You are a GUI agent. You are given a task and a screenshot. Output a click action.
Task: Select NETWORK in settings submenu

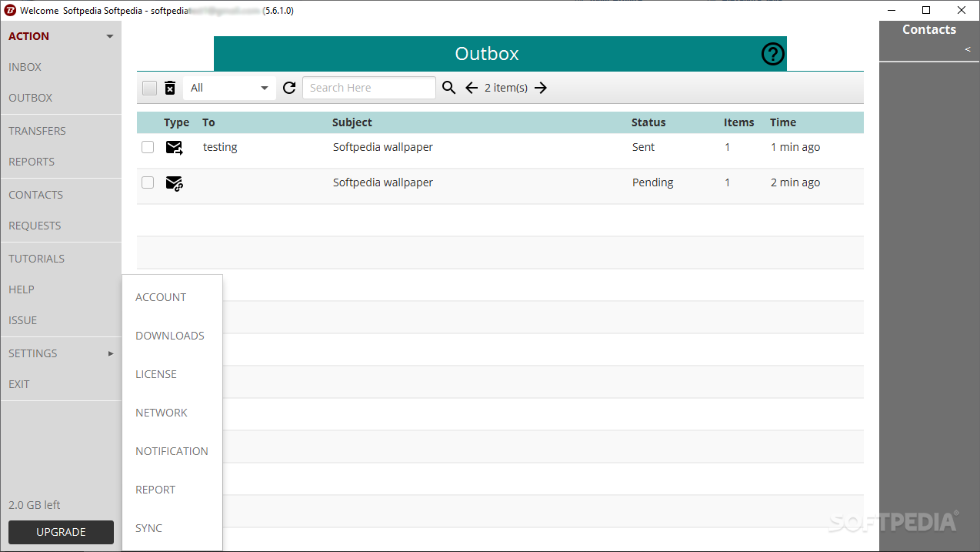[162, 413]
